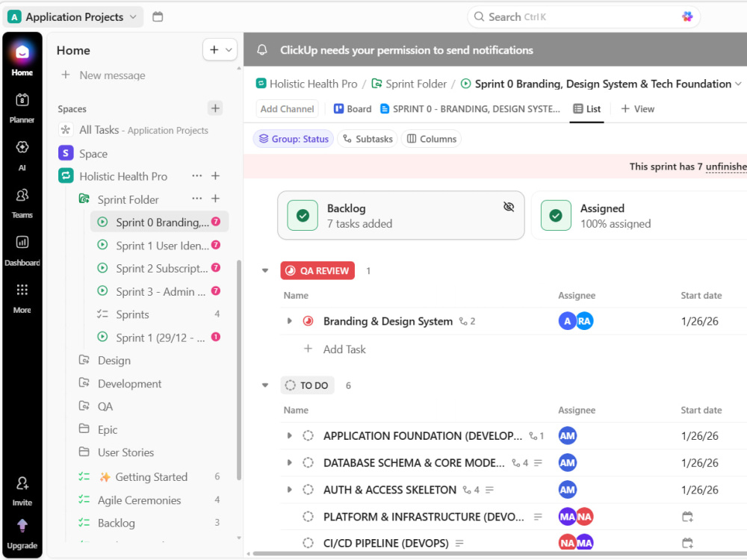Viewport: 747px width, 560px height.
Task: Expand subtasks of APPLICATION FOUNDATION task
Action: [289, 436]
